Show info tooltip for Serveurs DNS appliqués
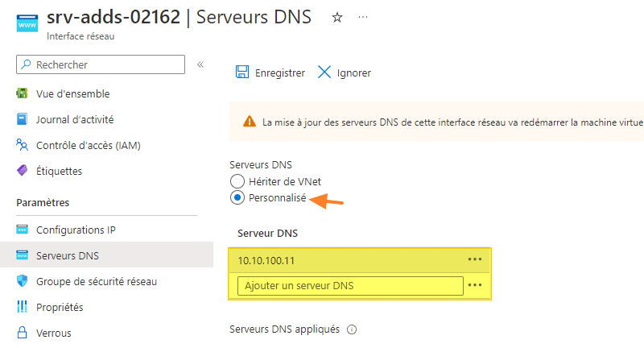Viewport: 644px width, 348px height. click(x=352, y=329)
